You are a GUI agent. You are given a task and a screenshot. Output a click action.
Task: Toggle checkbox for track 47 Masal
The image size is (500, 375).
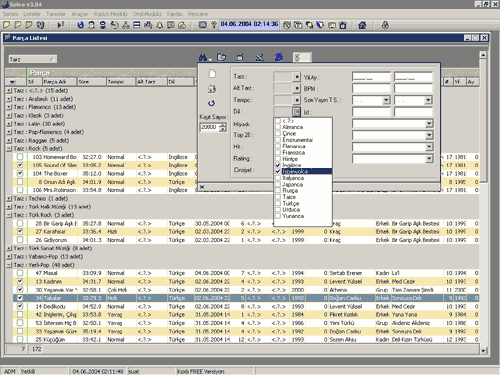pyautogui.click(x=20, y=273)
